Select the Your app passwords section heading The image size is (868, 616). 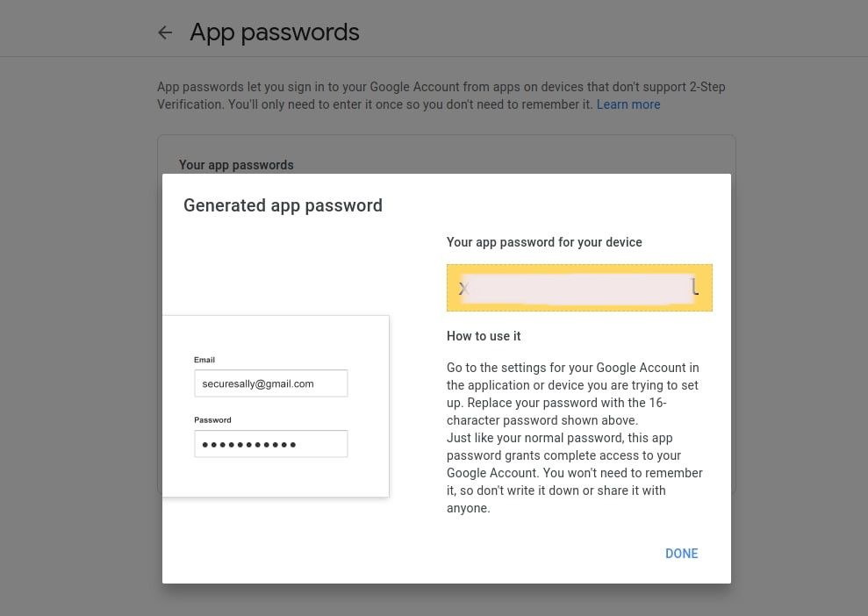(x=236, y=165)
